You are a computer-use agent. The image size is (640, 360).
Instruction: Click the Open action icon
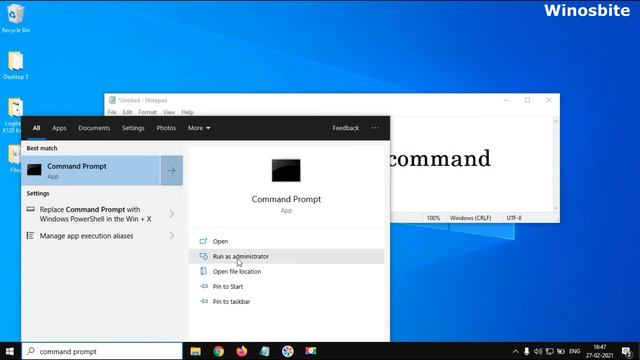coord(203,241)
